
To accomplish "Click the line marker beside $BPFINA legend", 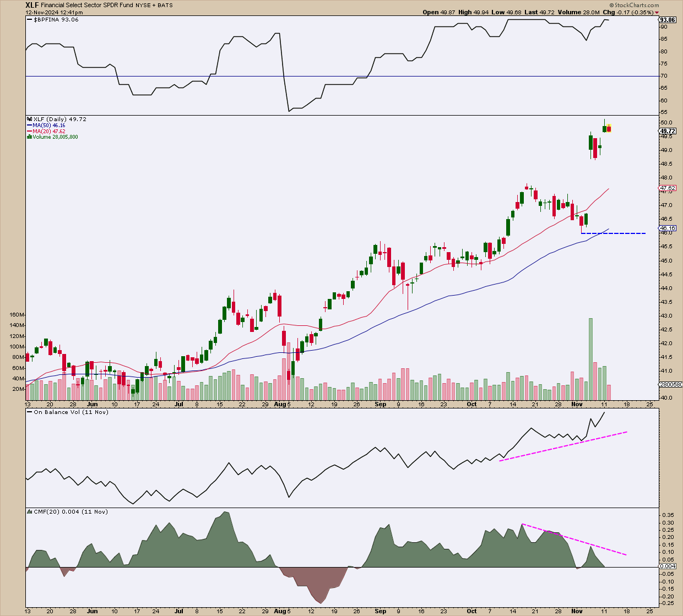I will click(x=29, y=20).
